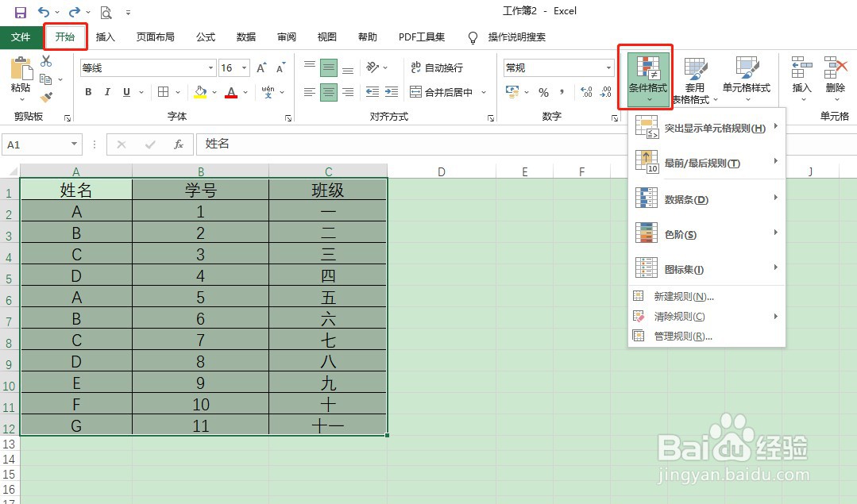
Task: Click the Save icon in quick access toolbar
Action: point(20,12)
